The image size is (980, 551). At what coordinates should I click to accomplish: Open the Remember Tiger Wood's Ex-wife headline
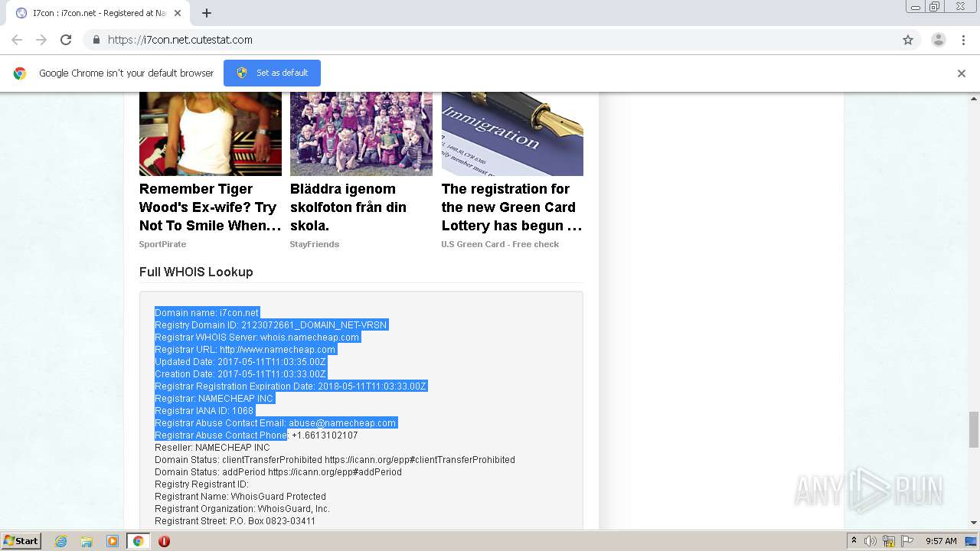point(210,207)
